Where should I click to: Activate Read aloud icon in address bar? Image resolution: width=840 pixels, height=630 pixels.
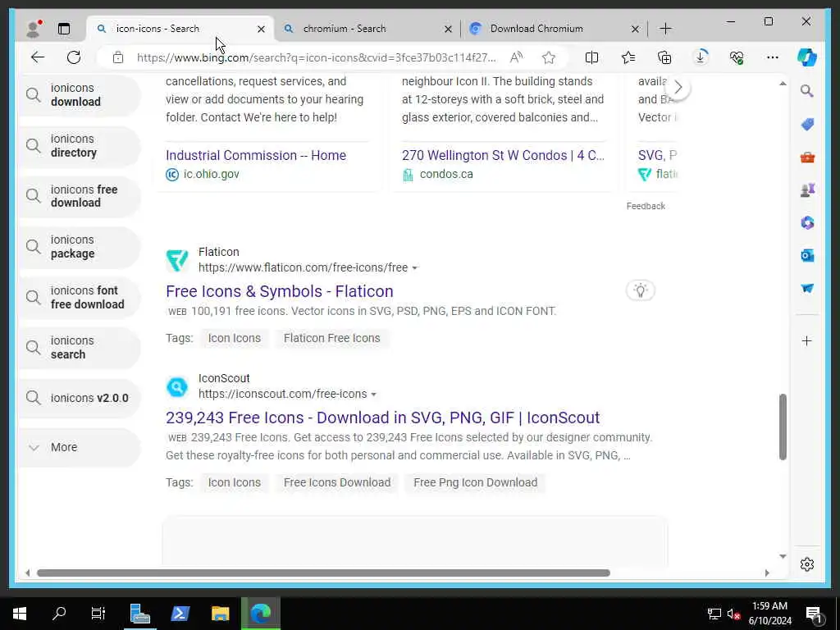point(516,57)
